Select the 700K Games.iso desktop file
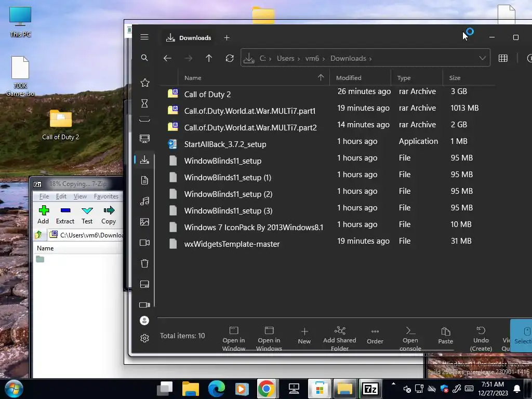 click(20, 76)
